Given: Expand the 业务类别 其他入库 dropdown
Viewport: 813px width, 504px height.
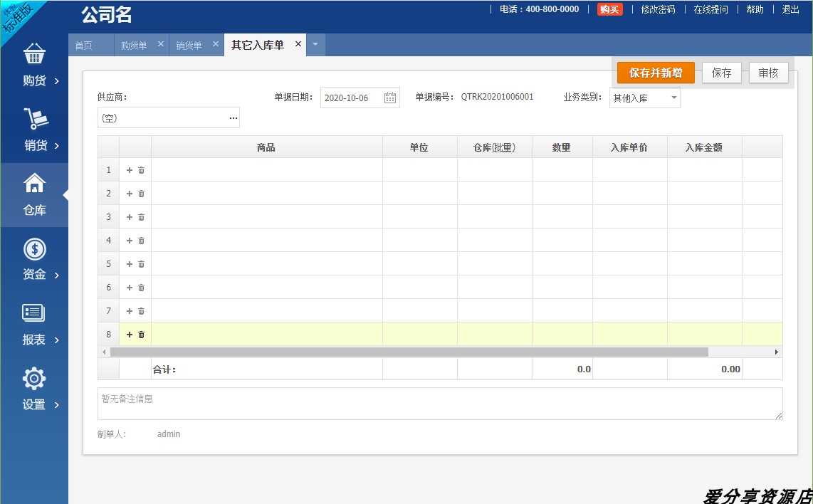Looking at the screenshot, I should tap(673, 98).
